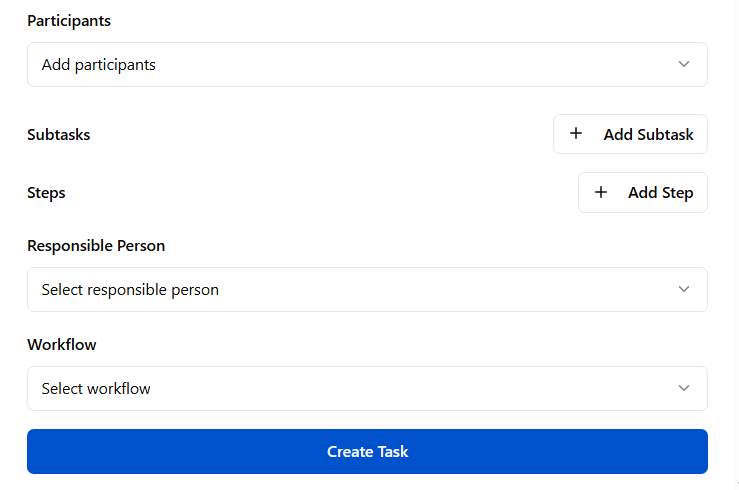Screen dimensions: 739x490
Task: Click the "Select workflow" placeholder text
Action: click(96, 389)
